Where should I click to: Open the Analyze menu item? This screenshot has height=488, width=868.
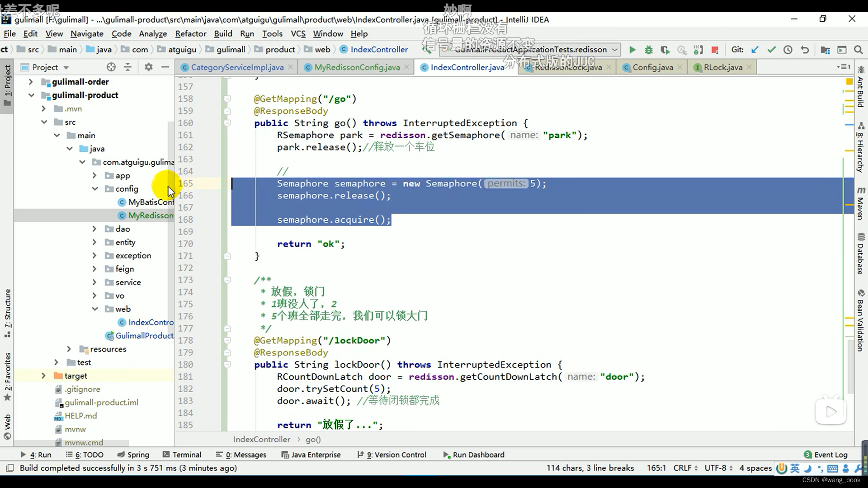[153, 33]
